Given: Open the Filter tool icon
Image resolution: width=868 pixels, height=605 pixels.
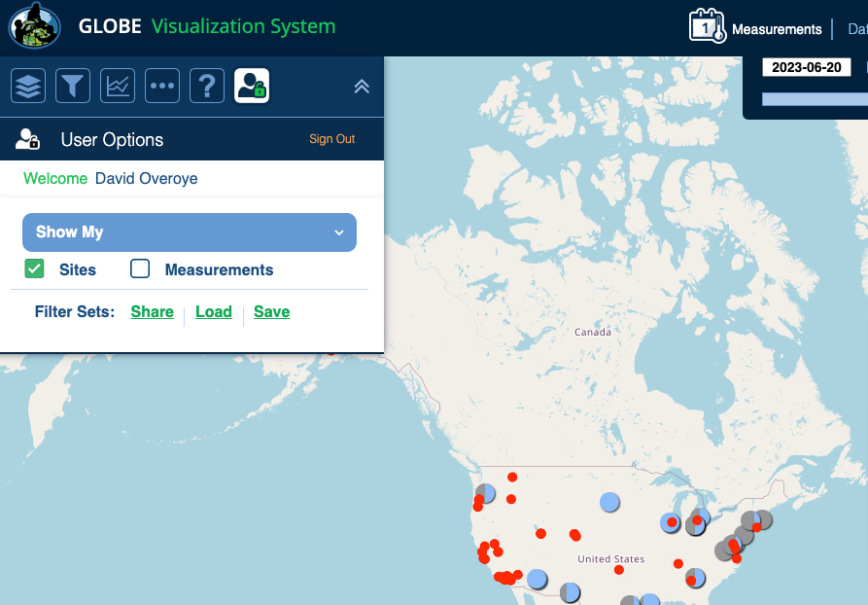Looking at the screenshot, I should click(73, 86).
